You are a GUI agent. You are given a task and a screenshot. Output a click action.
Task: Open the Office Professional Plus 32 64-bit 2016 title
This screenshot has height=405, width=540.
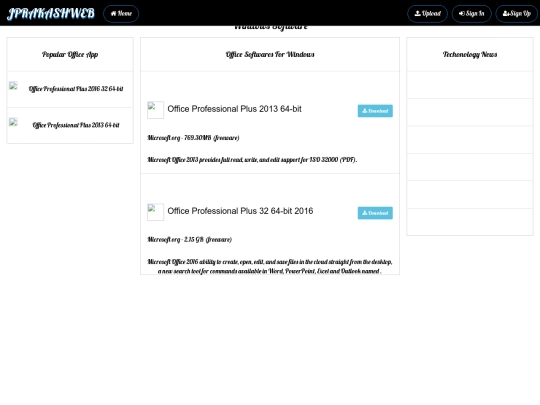240,211
